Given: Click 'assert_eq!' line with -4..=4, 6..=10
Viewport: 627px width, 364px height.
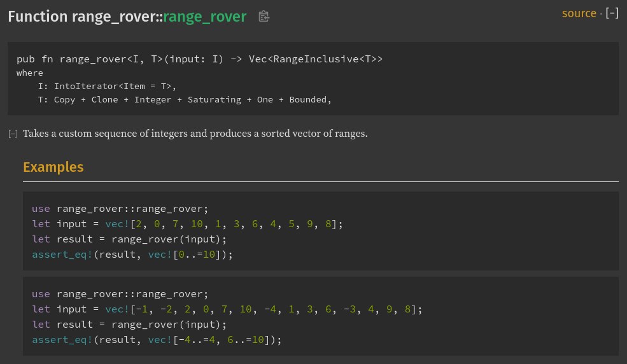Looking at the screenshot, I should [x=157, y=340].
